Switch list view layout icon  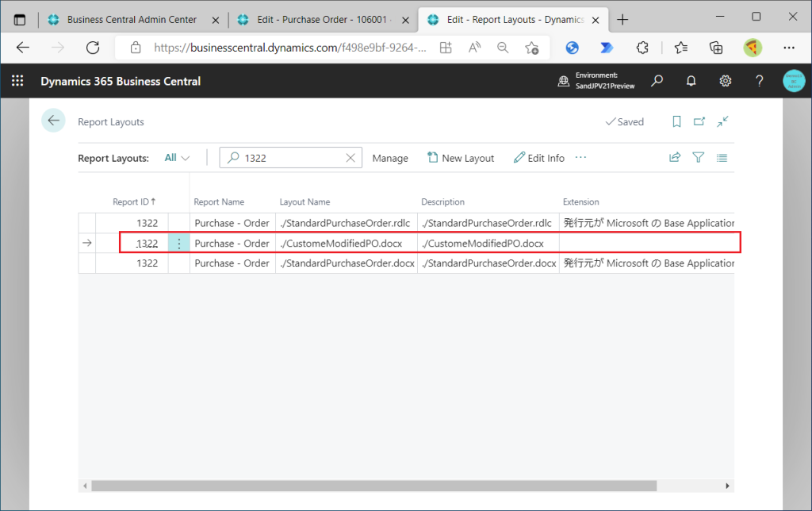tap(722, 158)
